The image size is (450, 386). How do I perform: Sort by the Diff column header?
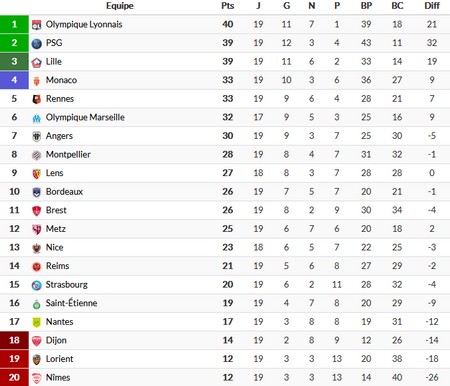432,6
